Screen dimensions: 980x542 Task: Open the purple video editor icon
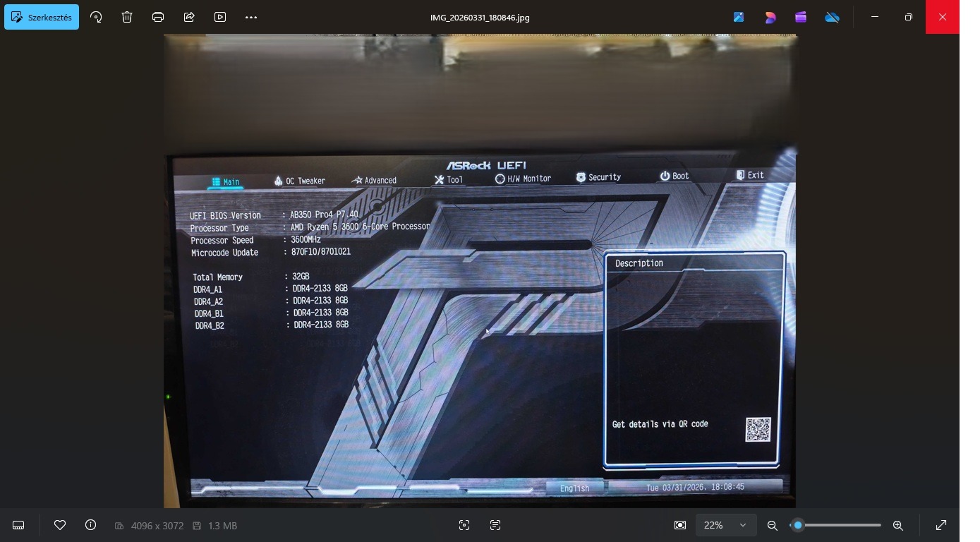coord(801,17)
